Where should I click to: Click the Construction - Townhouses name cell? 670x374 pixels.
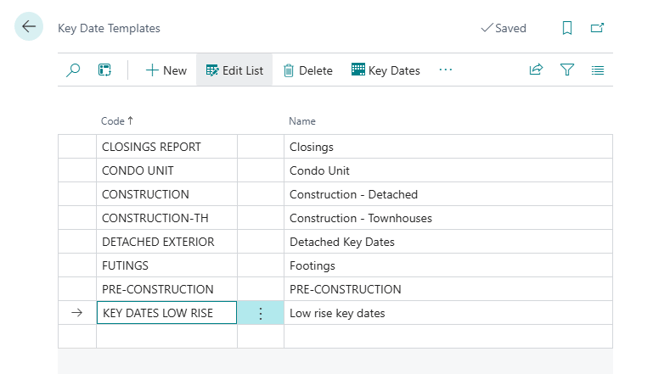(448, 218)
